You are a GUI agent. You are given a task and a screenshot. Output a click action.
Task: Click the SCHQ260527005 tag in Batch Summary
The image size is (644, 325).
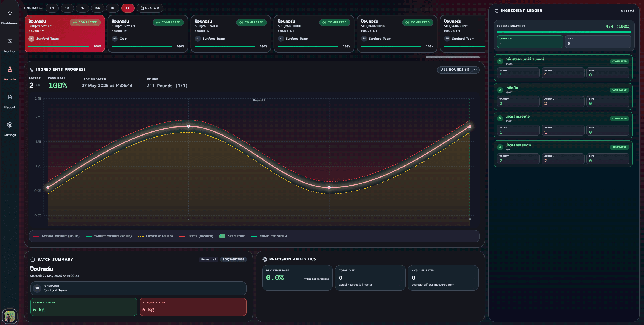coord(233,260)
